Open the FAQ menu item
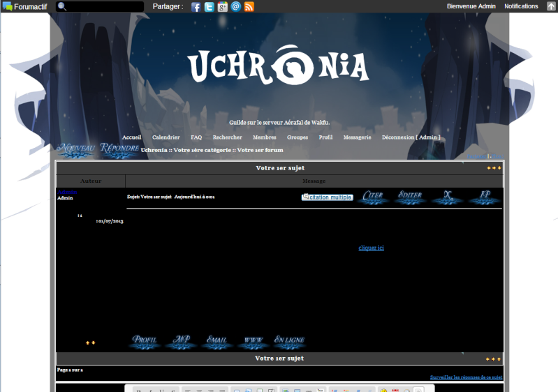558x392 pixels. (196, 137)
